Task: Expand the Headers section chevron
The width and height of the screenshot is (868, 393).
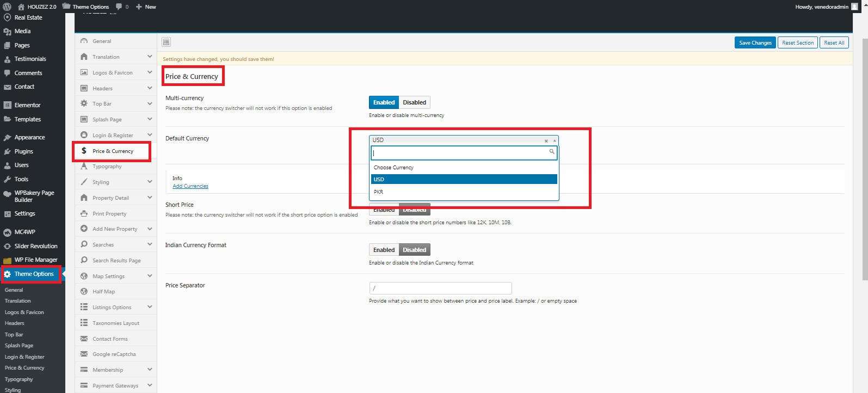Action: (150, 88)
